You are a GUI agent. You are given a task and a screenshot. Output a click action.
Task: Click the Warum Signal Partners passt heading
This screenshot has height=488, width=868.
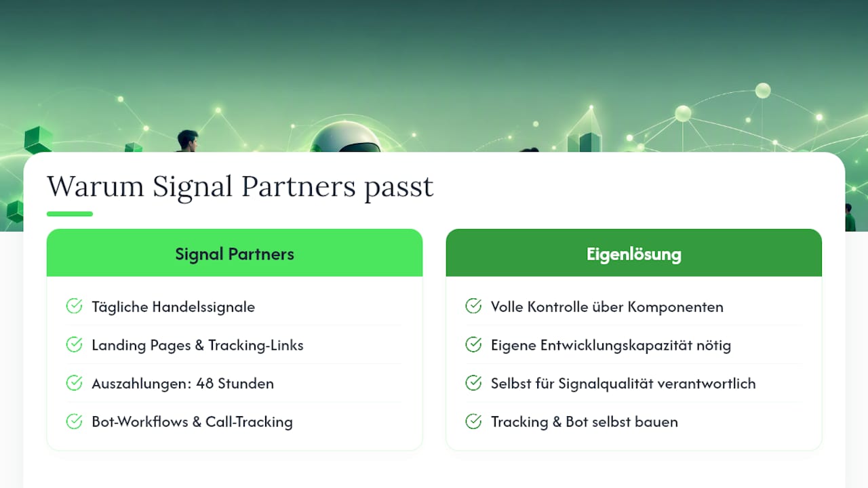tap(240, 186)
